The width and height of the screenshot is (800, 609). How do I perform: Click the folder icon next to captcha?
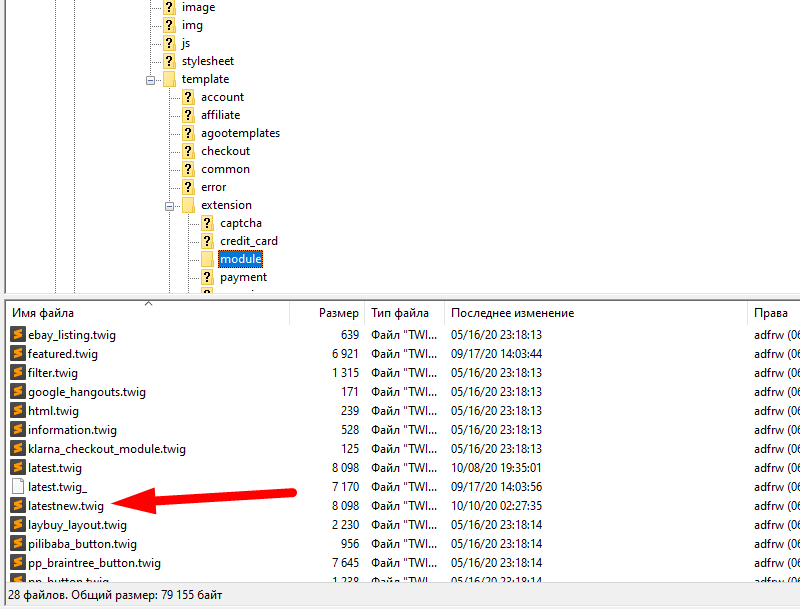207,223
